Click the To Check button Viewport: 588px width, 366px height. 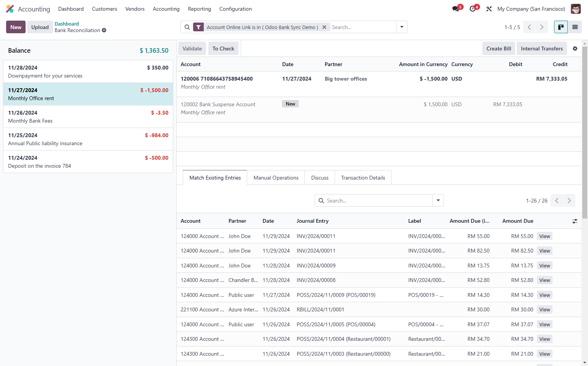(223, 49)
